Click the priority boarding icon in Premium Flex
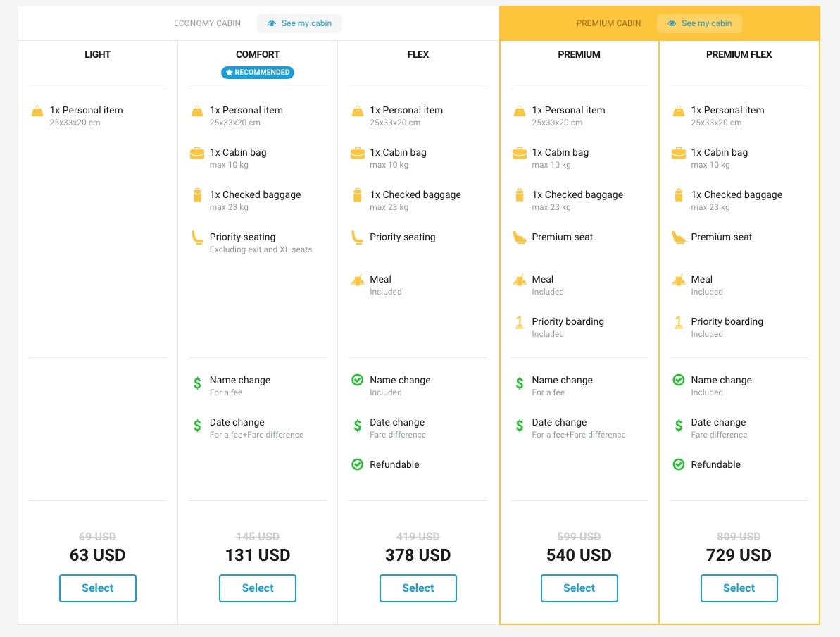The width and height of the screenshot is (840, 637). click(679, 322)
